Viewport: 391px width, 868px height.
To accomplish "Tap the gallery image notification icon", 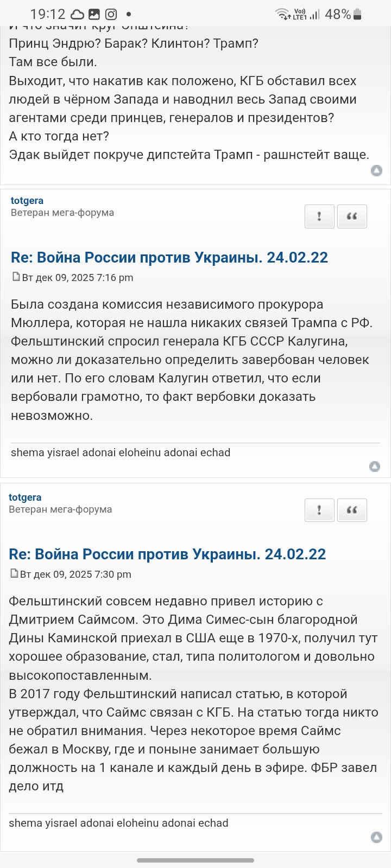I will (94, 14).
